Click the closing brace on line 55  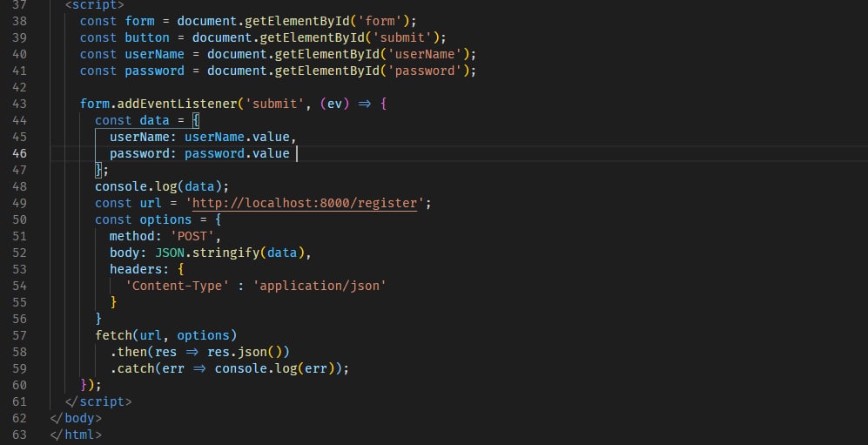[x=113, y=302]
